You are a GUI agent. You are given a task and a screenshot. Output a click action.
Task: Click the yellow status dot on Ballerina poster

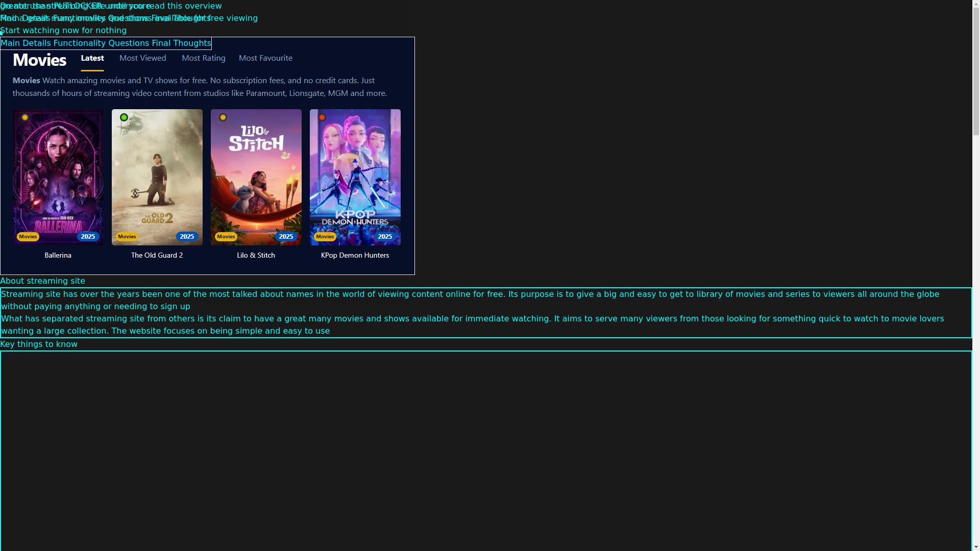[x=25, y=117]
